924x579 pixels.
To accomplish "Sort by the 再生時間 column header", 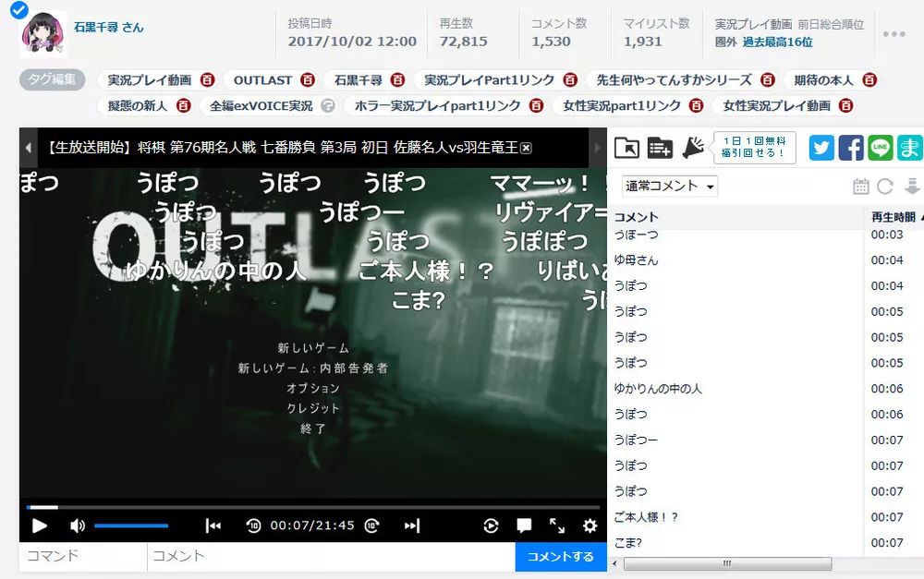I will pos(894,217).
